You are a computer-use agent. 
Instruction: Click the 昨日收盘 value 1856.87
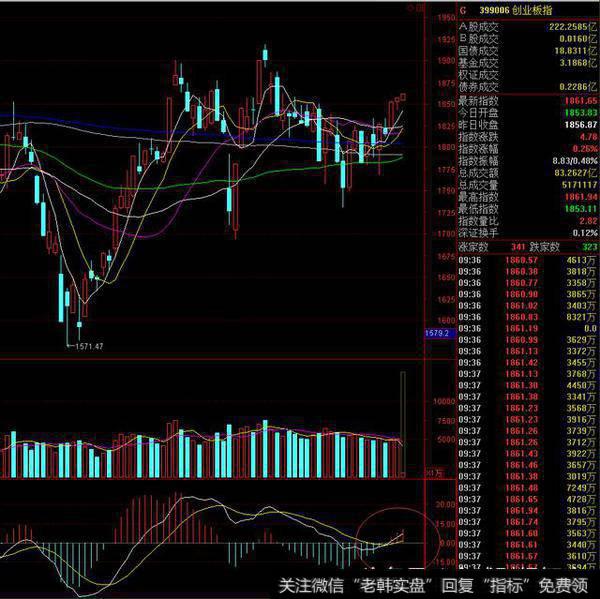pos(581,124)
